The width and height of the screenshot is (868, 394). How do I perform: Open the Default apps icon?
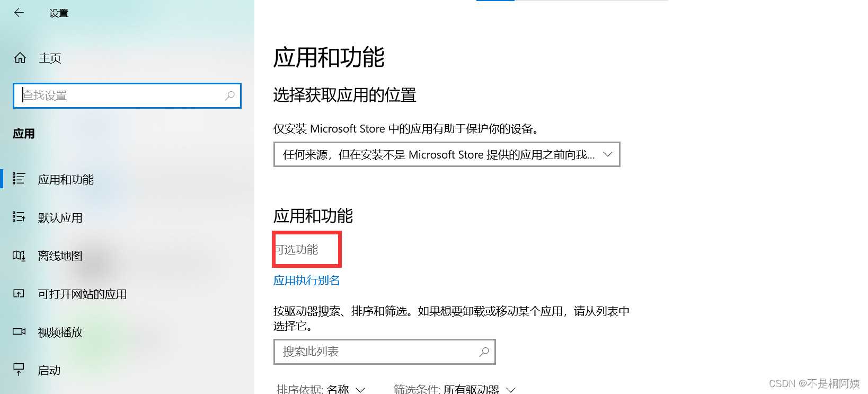(19, 217)
